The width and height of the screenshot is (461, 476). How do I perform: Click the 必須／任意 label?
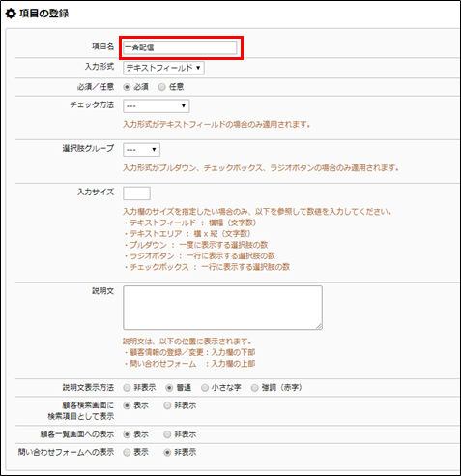(96, 87)
